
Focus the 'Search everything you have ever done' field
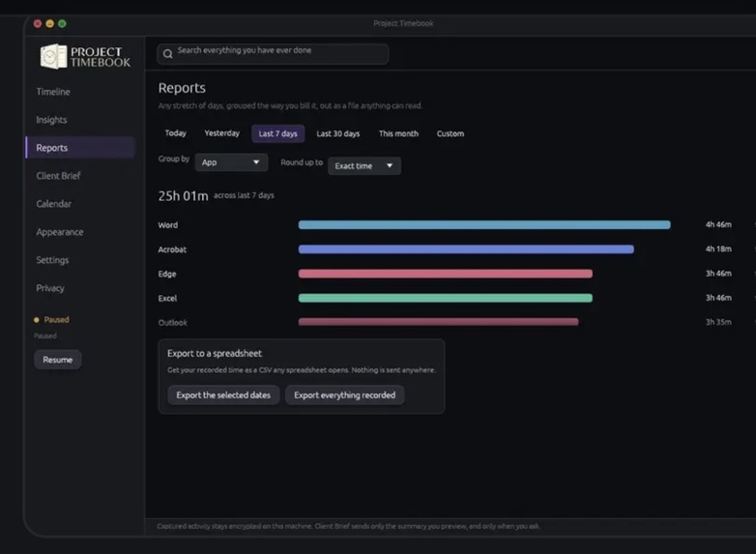(x=273, y=54)
